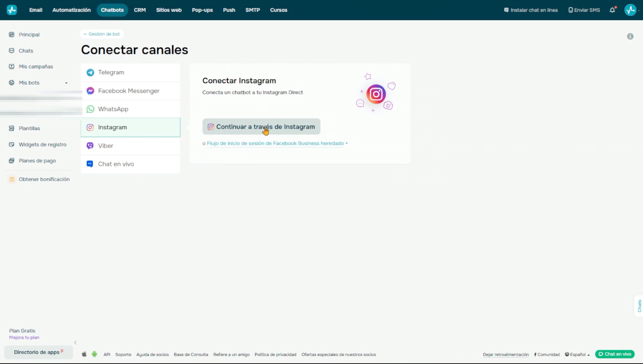
Task: Click the Mis bots icon
Action: point(11,83)
